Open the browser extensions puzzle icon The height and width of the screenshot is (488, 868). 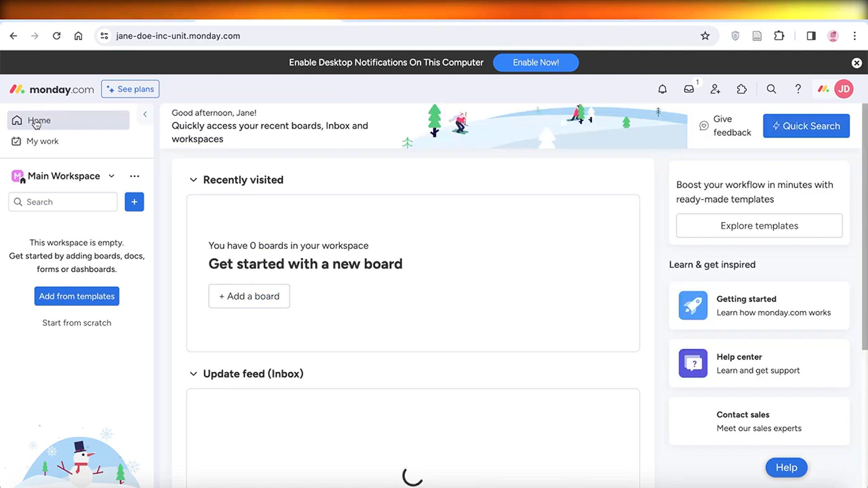779,36
